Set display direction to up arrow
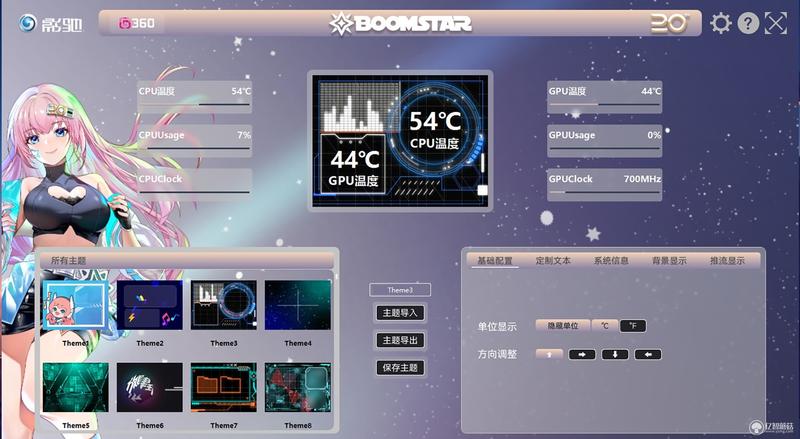The width and height of the screenshot is (800, 439). [549, 354]
